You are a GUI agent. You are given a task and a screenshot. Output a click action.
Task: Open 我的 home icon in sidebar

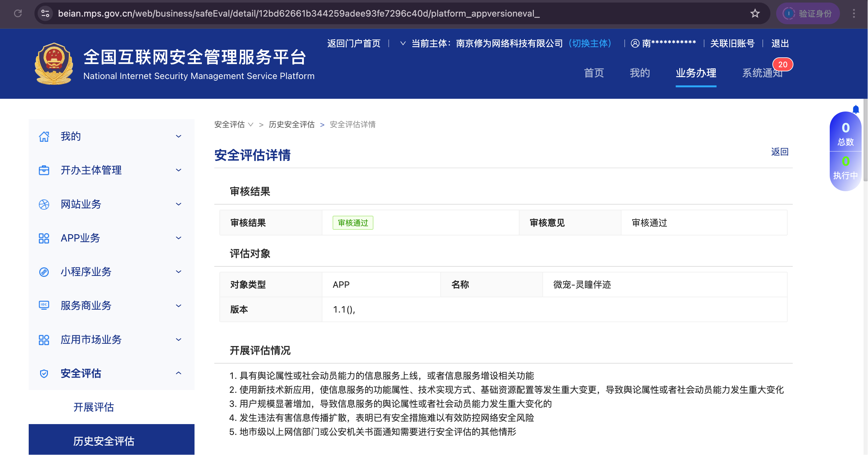[44, 136]
